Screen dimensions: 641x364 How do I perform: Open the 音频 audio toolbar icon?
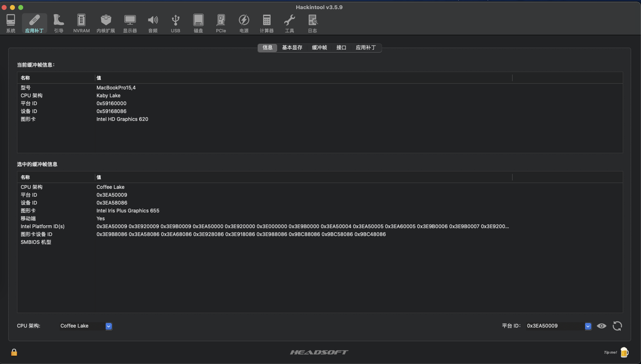153,24
